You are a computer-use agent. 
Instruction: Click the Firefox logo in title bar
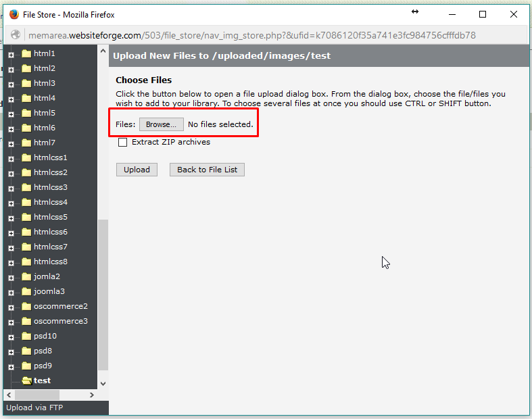point(14,15)
